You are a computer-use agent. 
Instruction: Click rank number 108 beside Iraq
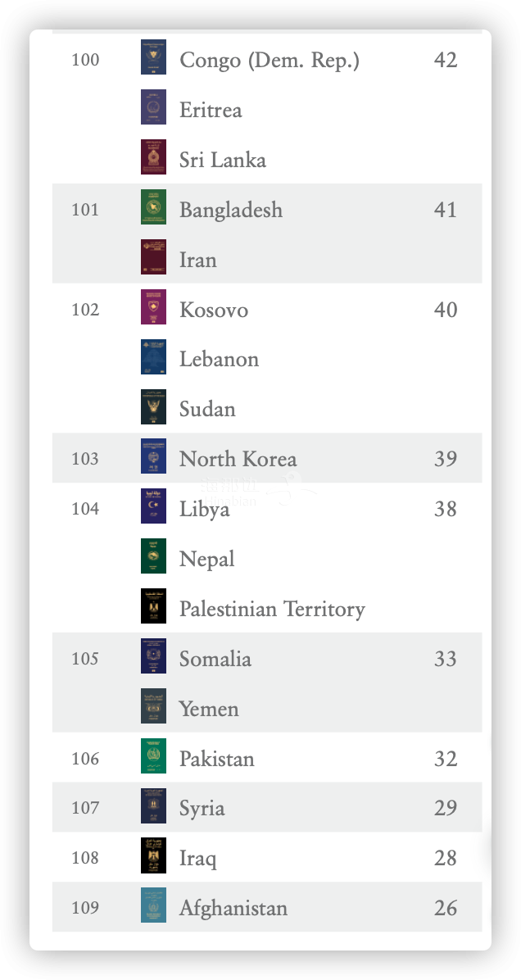point(85,857)
